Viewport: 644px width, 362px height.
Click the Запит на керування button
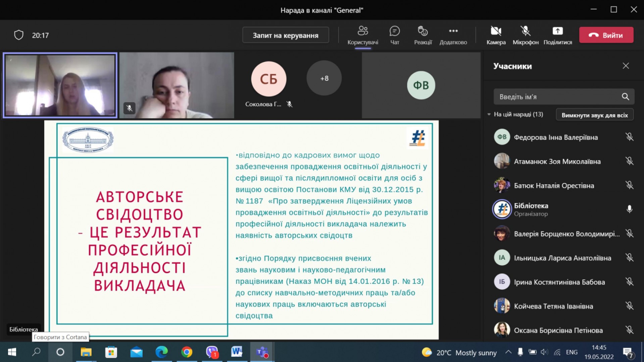click(x=285, y=35)
